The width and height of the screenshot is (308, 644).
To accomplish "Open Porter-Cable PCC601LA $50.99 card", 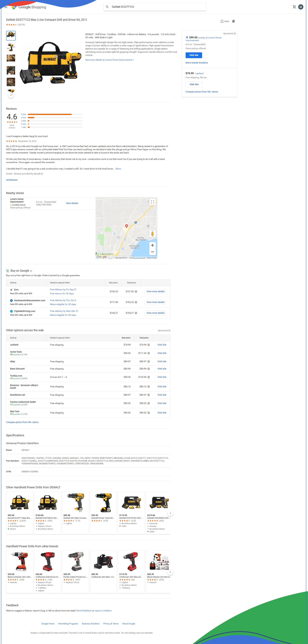I will point(76,572).
